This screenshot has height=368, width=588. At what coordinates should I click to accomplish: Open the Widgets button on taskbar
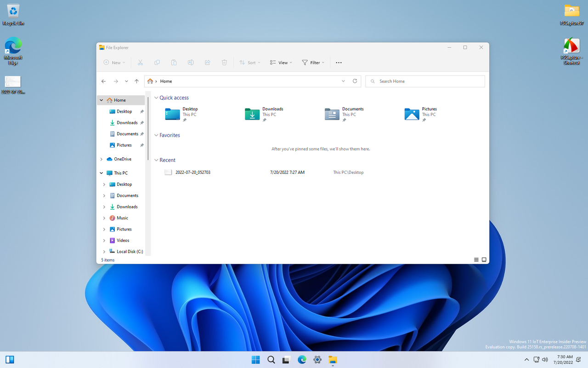click(10, 360)
